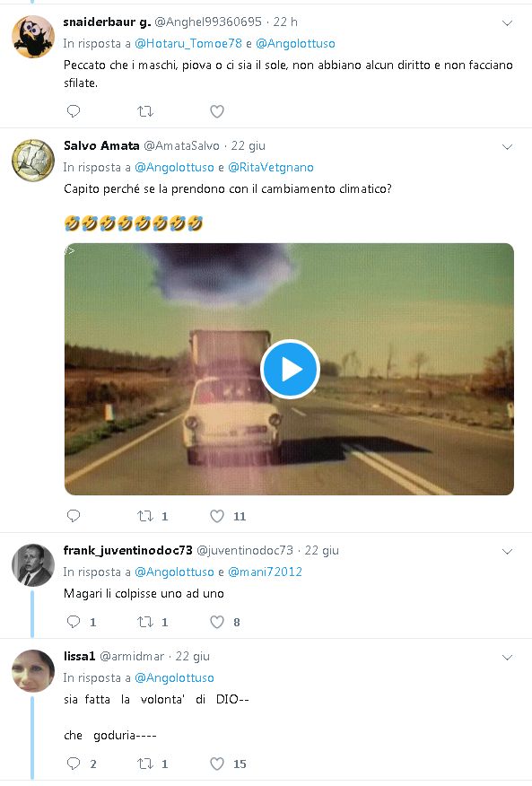Open options chevron on snaiderbaur g.'s tweet

[x=508, y=23]
